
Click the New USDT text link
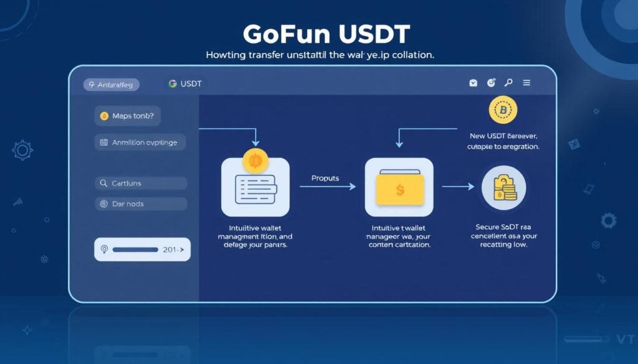pos(503,135)
